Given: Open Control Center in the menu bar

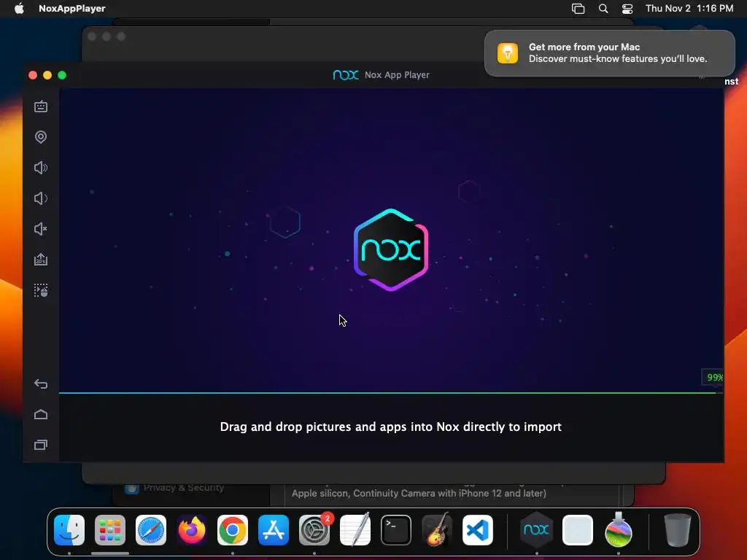Looking at the screenshot, I should click(627, 9).
